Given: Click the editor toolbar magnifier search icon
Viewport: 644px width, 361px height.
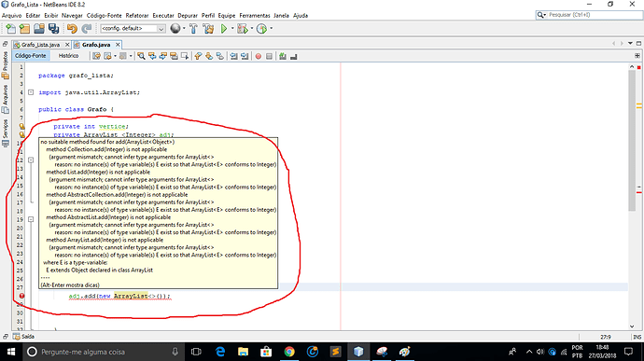Looking at the screenshot, I should coord(141,56).
